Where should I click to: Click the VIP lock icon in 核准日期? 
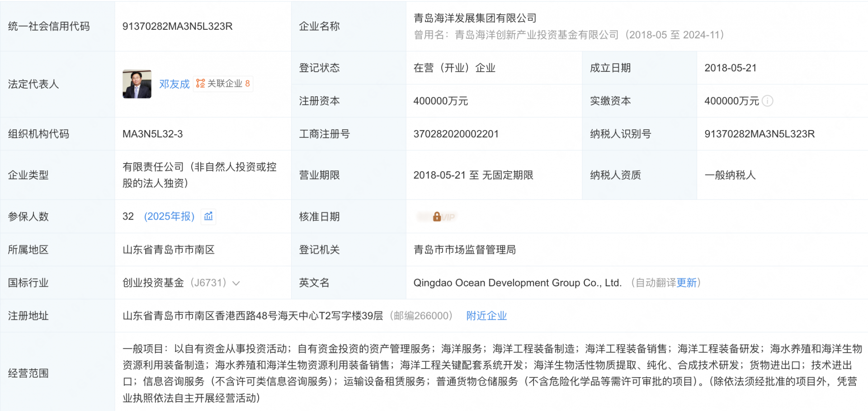[x=437, y=217]
